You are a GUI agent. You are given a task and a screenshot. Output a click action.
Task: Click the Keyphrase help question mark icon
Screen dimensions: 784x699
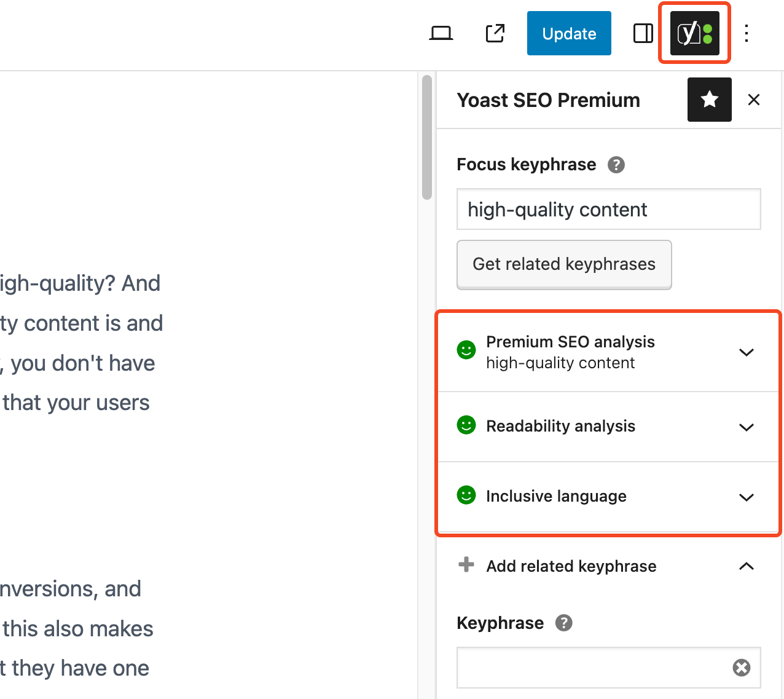pos(563,623)
